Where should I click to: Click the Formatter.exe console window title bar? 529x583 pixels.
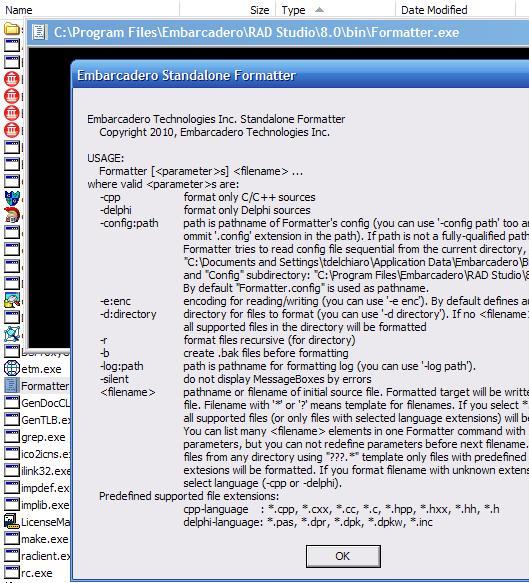[x=279, y=32]
